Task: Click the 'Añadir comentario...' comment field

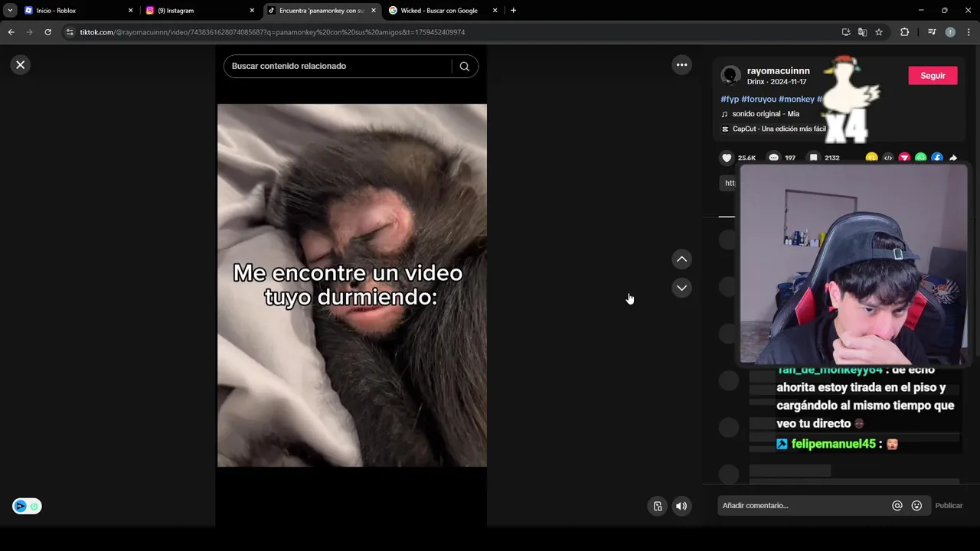Action: (x=802, y=506)
